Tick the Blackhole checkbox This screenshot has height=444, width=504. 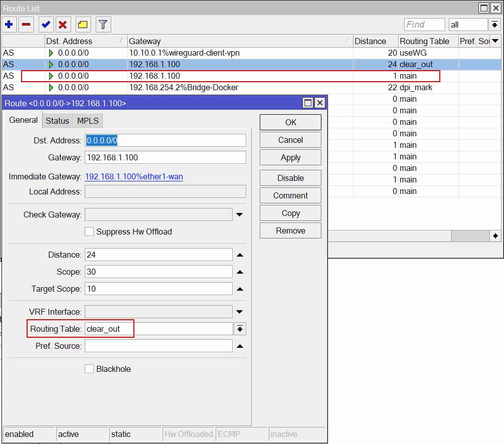click(89, 369)
